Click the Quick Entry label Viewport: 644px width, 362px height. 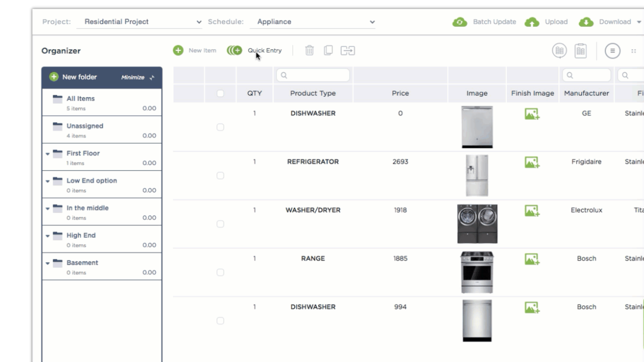pyautogui.click(x=265, y=50)
